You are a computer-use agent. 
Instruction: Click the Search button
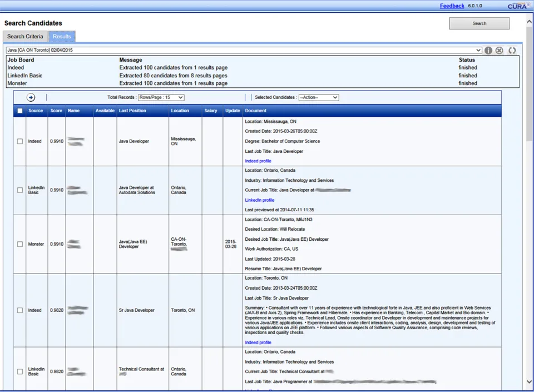pyautogui.click(x=479, y=23)
